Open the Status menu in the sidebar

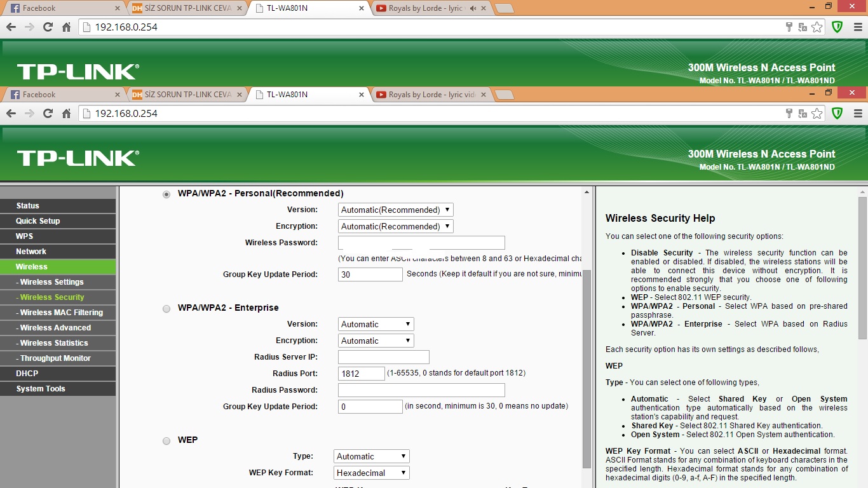pyautogui.click(x=58, y=206)
